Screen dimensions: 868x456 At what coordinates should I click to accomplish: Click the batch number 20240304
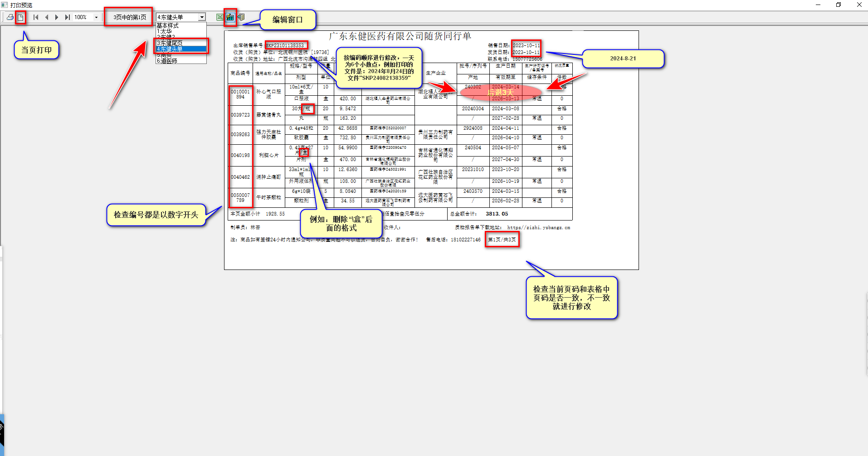click(473, 109)
